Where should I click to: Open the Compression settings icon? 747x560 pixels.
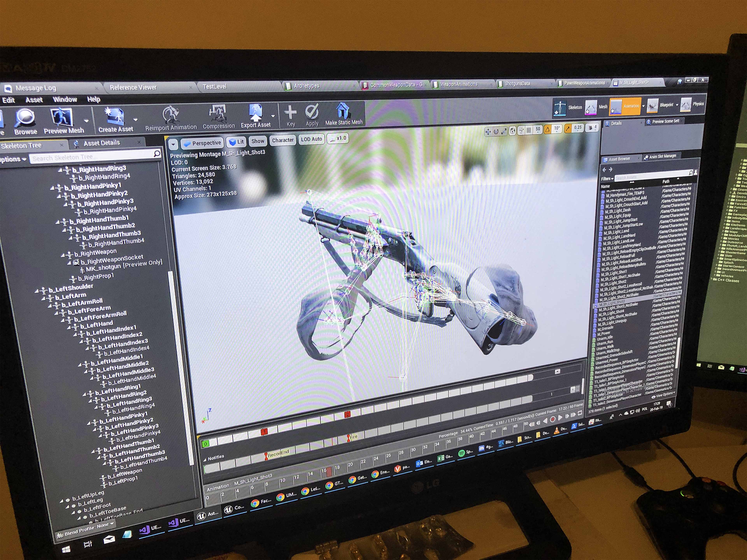coord(218,113)
